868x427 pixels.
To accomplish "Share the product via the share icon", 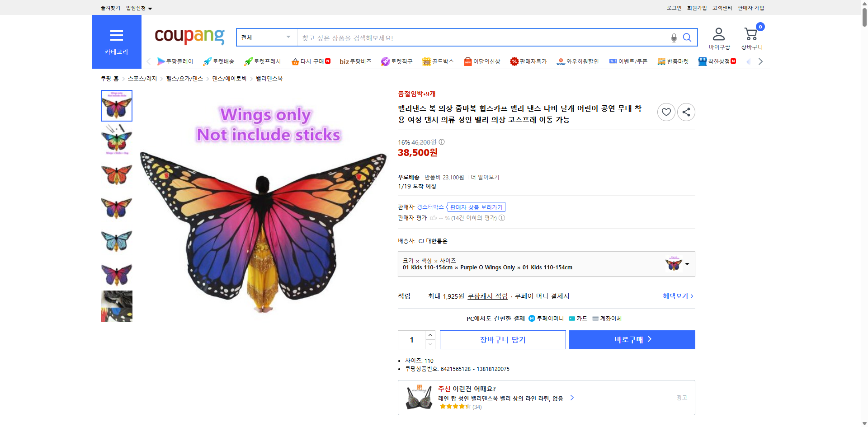I will pyautogui.click(x=686, y=112).
